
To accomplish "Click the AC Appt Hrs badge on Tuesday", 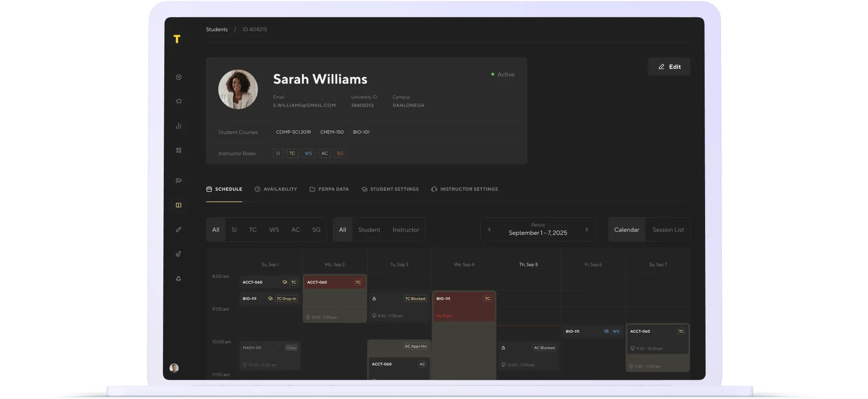I will tap(415, 346).
